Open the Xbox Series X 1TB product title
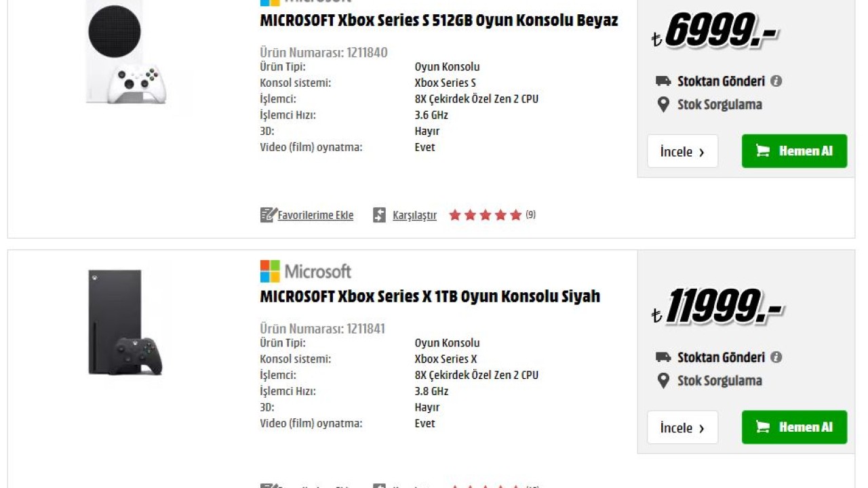This screenshot has width=868, height=488. (x=430, y=296)
